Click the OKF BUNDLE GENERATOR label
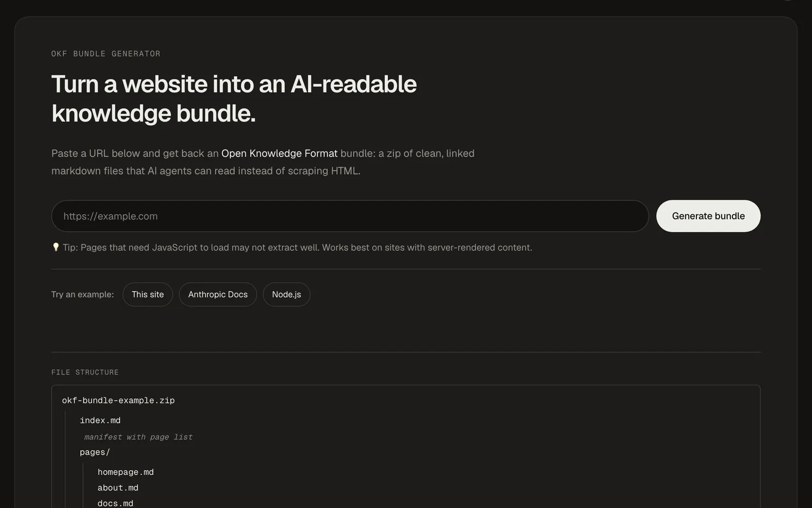The image size is (812, 508). coord(106,54)
